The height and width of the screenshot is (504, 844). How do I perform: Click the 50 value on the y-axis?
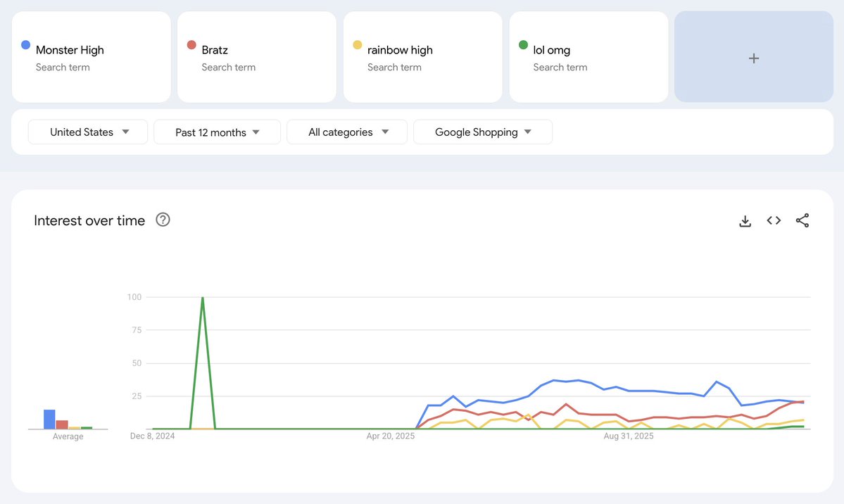click(x=137, y=363)
